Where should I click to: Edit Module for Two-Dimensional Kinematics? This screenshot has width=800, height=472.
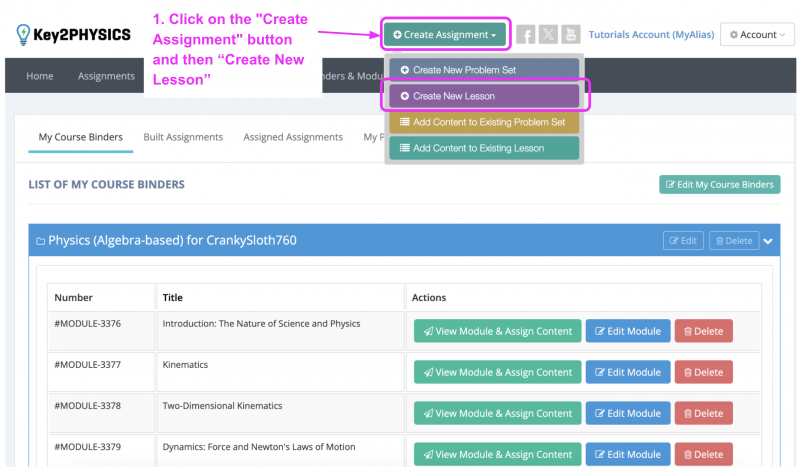click(x=628, y=413)
